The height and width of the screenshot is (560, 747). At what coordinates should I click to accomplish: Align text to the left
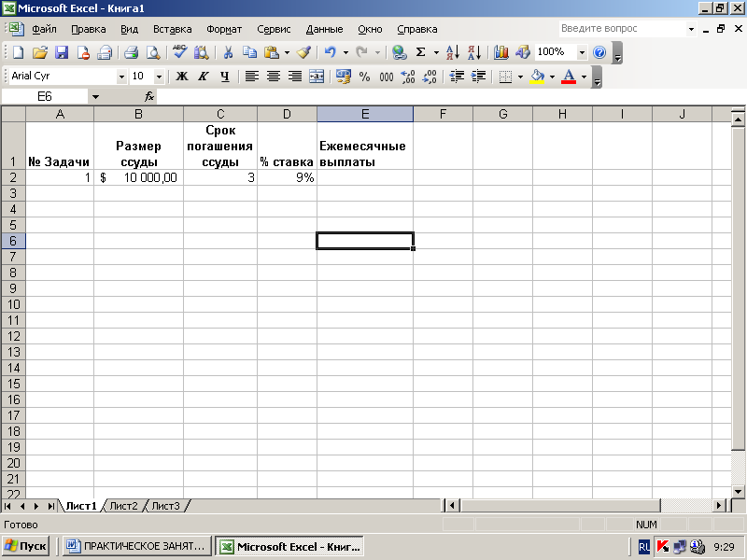point(251,77)
